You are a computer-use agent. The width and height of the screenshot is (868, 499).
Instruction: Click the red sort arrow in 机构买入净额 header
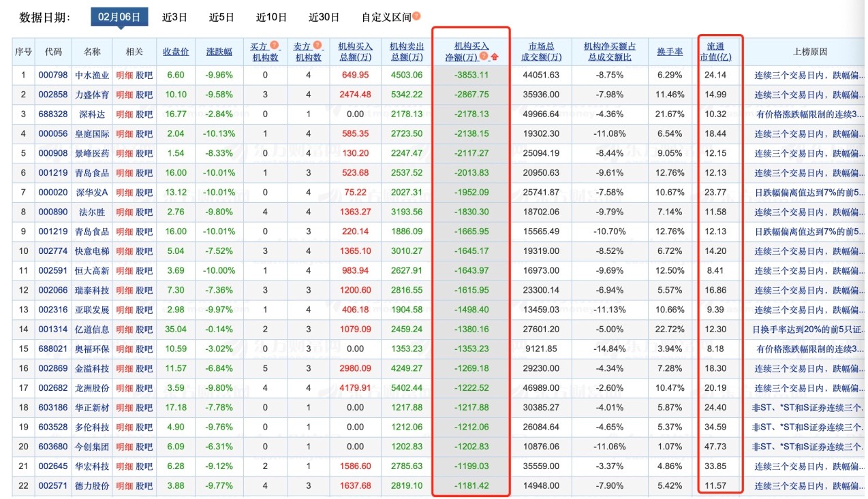point(494,57)
